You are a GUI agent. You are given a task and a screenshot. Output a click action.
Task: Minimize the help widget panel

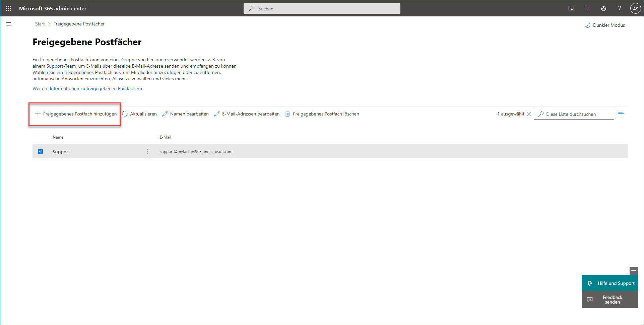point(634,271)
